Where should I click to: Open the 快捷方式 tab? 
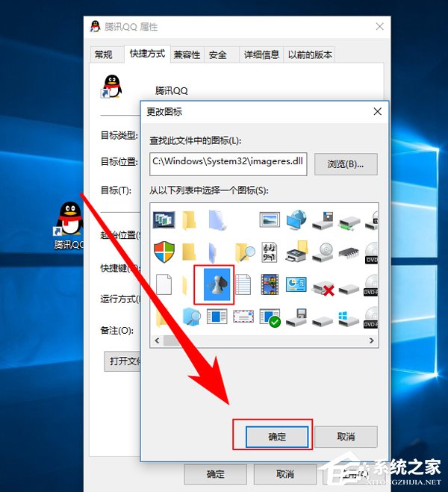tap(147, 54)
